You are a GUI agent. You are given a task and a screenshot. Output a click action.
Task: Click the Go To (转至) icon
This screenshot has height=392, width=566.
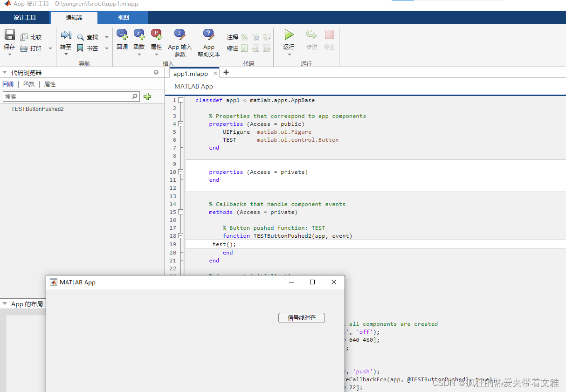click(x=66, y=35)
